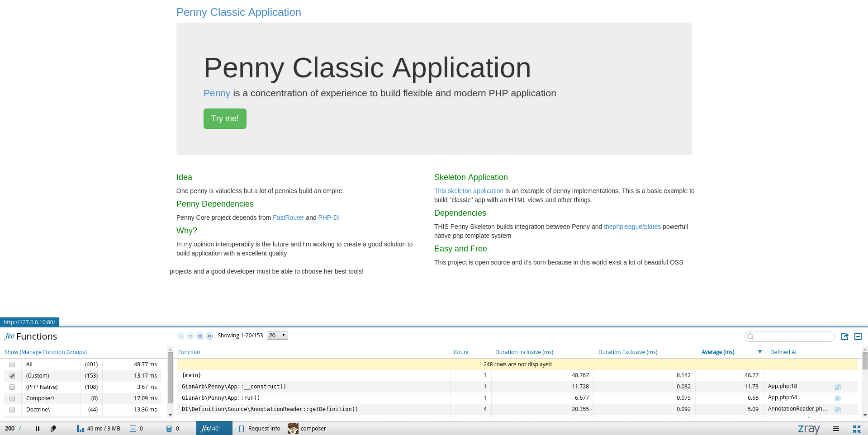Click the '248 rows are not displayed' notice

coord(517,364)
